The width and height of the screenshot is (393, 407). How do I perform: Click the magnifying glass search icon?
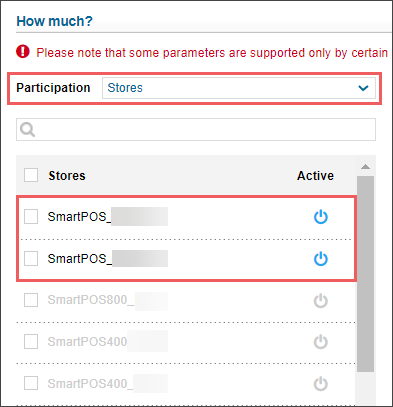coord(27,129)
